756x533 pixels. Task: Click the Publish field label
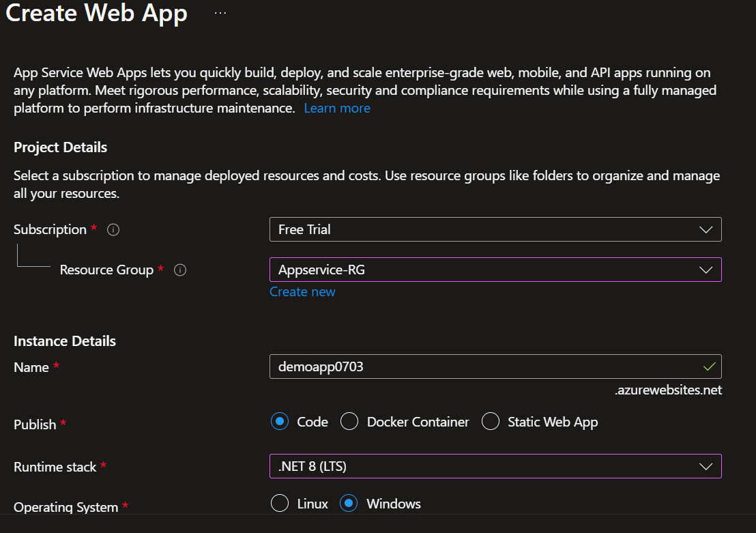[x=35, y=424]
